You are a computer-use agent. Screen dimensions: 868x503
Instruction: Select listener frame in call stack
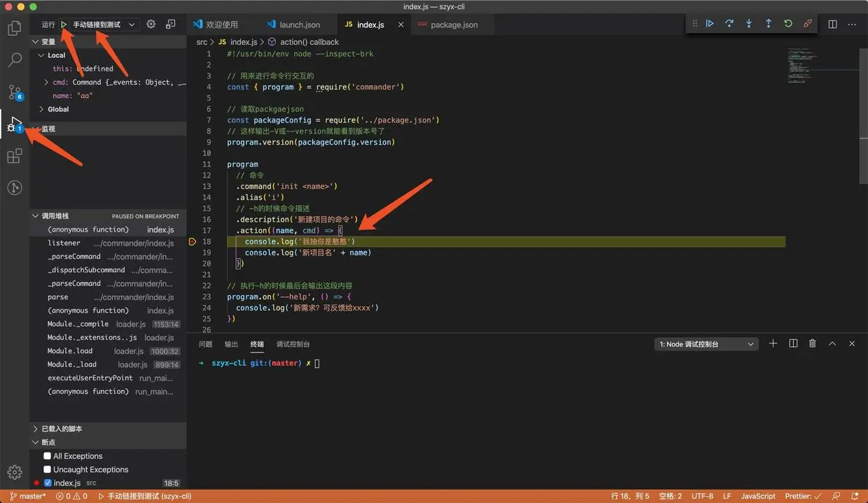pyautogui.click(x=108, y=243)
